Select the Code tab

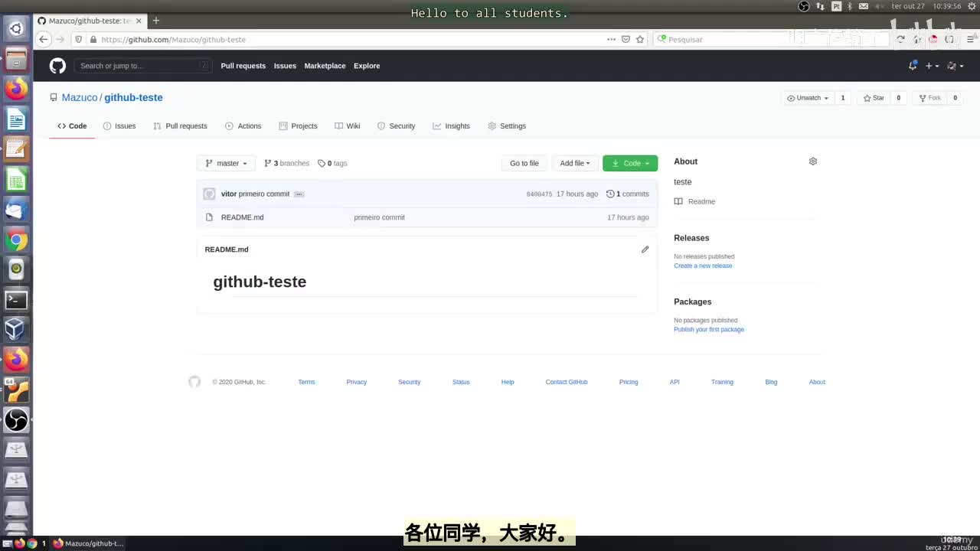coord(72,126)
